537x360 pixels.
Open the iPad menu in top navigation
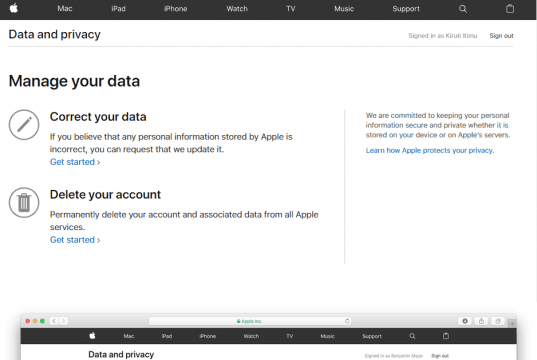(x=118, y=9)
